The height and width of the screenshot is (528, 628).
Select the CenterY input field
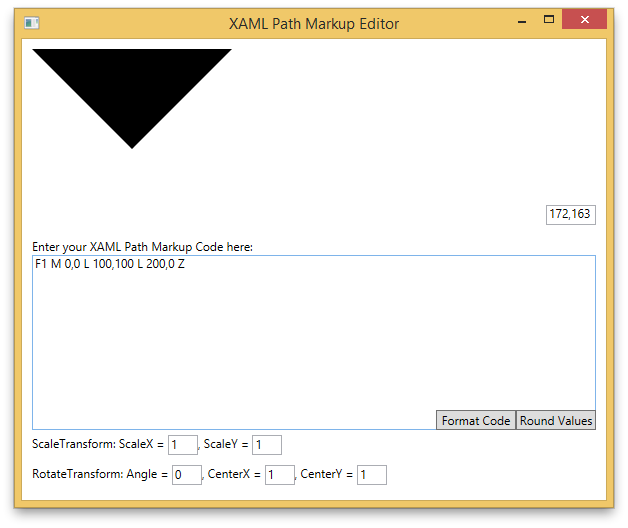coord(372,475)
